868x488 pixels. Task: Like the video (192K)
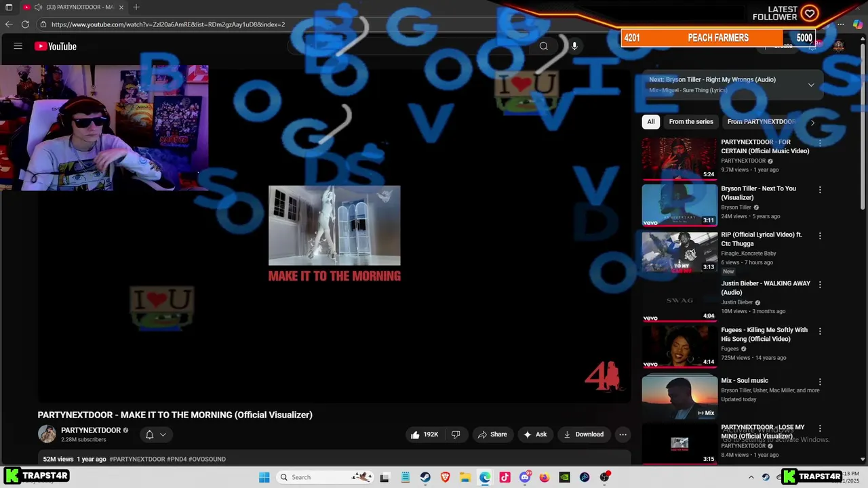tap(424, 434)
